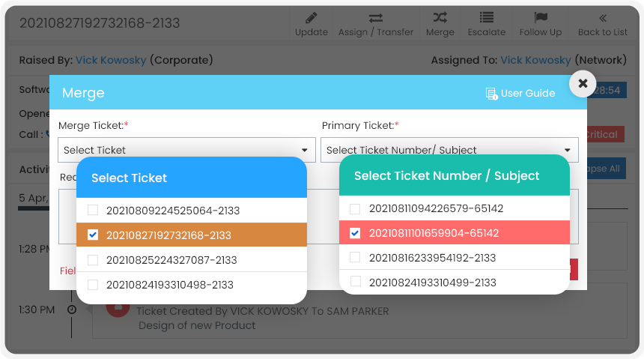Viewport: 644px width, 359px height.
Task: Select ticket text 20210811094226579-65142
Action: (436, 208)
